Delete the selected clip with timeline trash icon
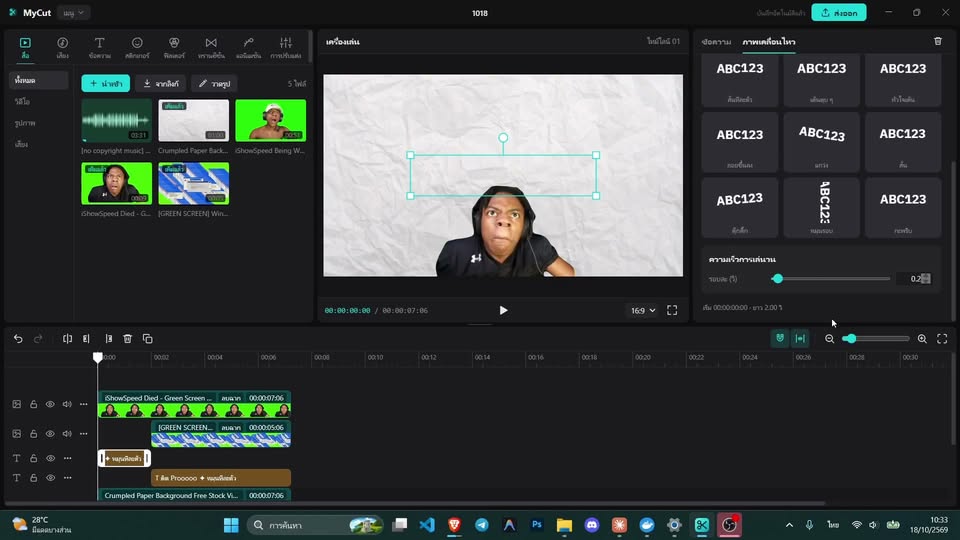Viewport: 960px width, 540px height. (127, 339)
